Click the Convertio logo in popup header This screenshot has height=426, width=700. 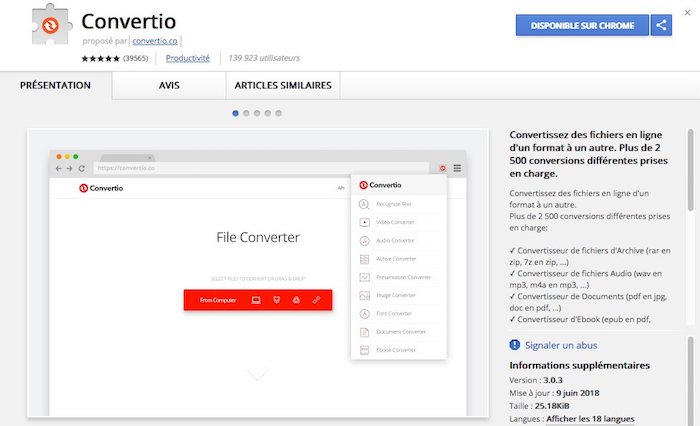click(x=380, y=185)
